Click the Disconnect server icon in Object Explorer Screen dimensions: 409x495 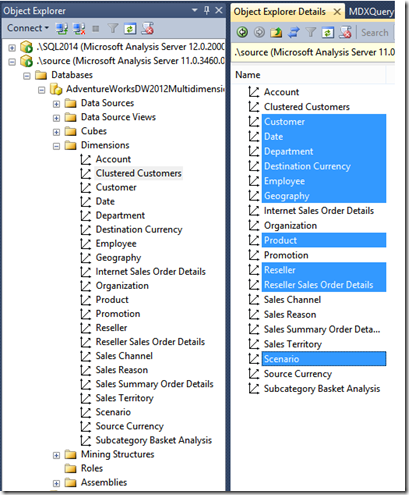coord(79,29)
